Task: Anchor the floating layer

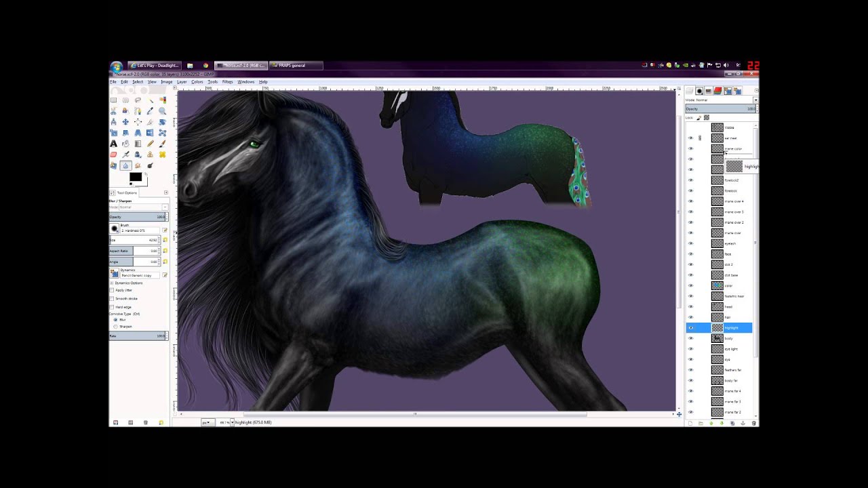Action: [x=743, y=423]
